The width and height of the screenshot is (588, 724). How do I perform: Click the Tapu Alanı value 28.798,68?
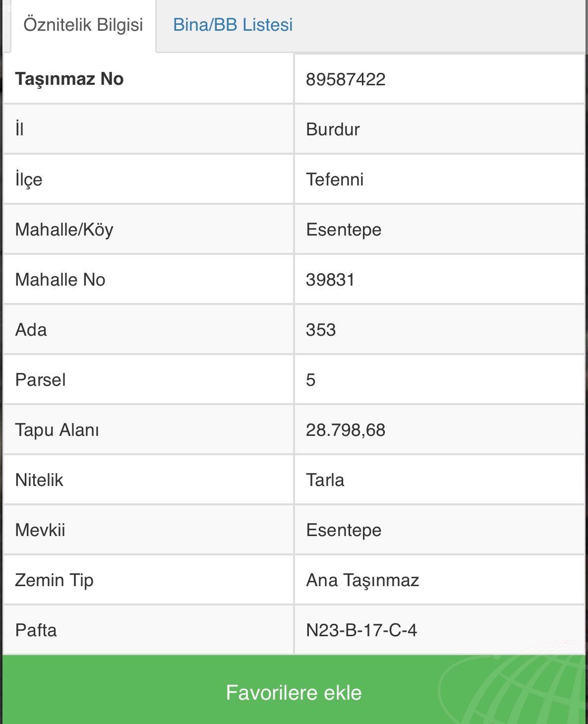click(346, 430)
